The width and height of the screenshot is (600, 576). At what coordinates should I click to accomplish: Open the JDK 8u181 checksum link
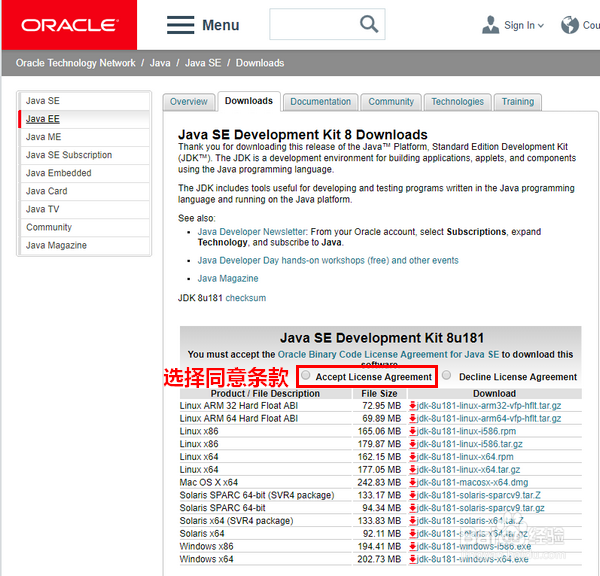point(246,298)
